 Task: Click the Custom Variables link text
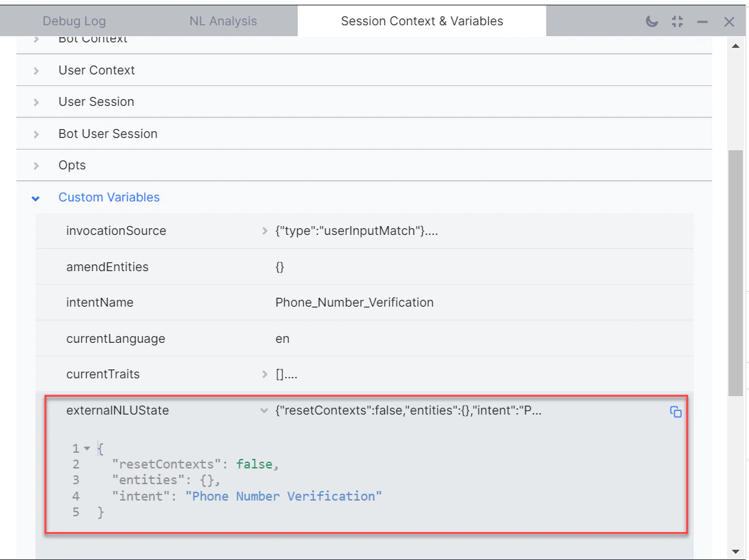click(x=109, y=197)
